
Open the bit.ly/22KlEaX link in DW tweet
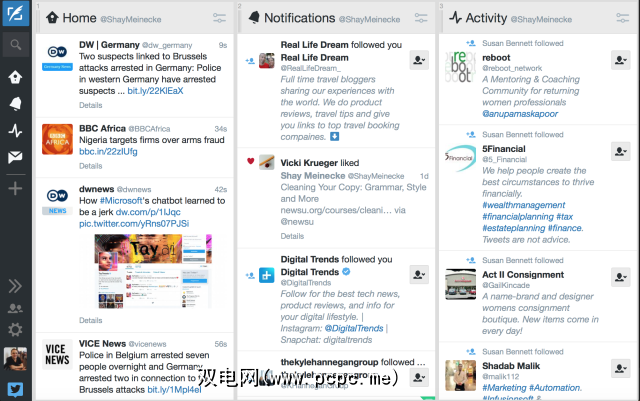click(x=155, y=91)
